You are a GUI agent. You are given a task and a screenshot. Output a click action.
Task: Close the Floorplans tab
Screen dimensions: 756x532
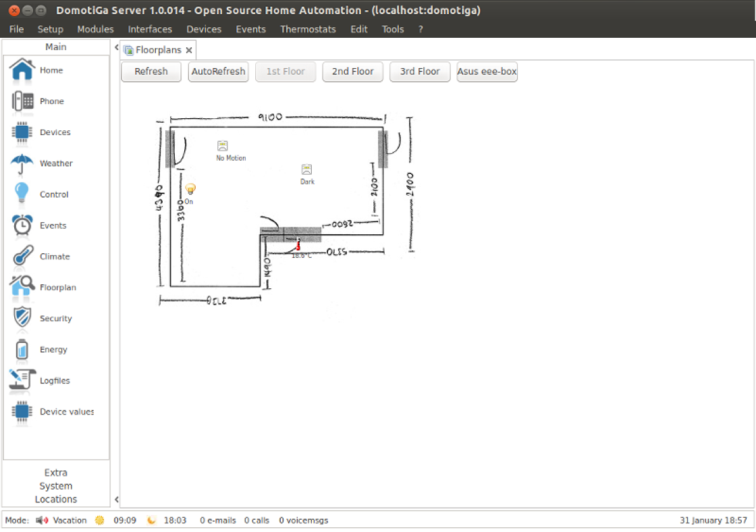point(189,50)
